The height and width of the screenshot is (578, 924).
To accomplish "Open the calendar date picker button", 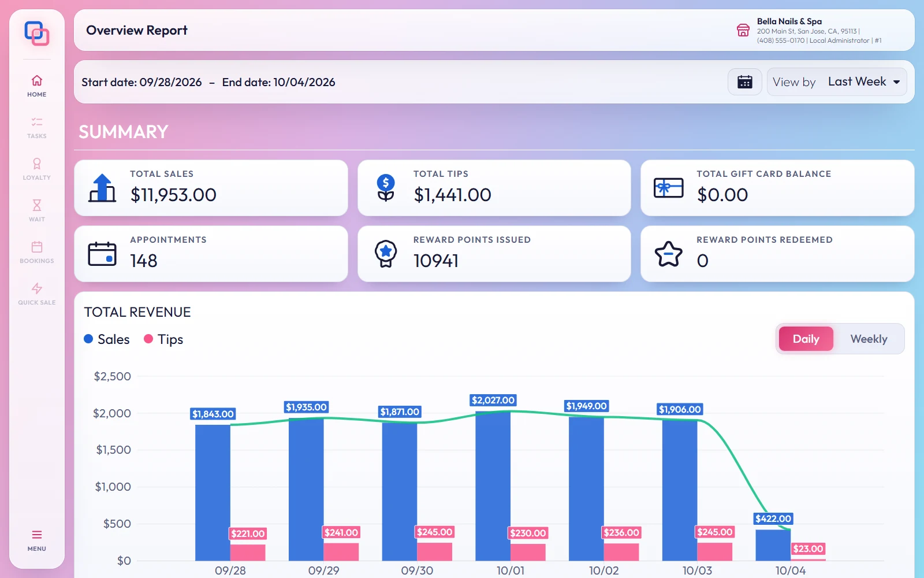I will 745,82.
